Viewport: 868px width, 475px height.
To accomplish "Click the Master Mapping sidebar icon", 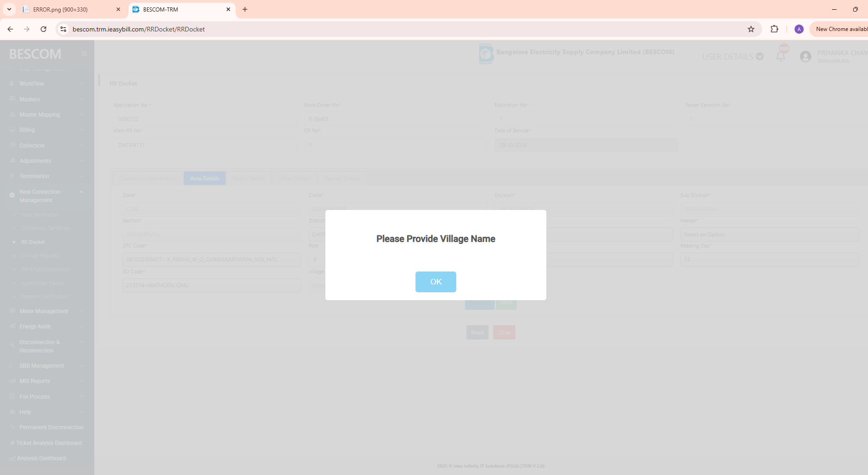I will [x=12, y=115].
